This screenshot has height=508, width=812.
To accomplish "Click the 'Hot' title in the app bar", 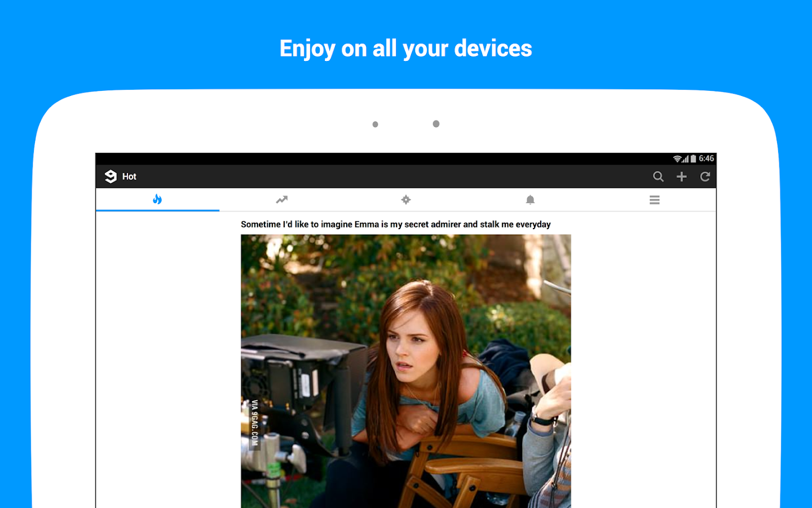I will pos(129,177).
